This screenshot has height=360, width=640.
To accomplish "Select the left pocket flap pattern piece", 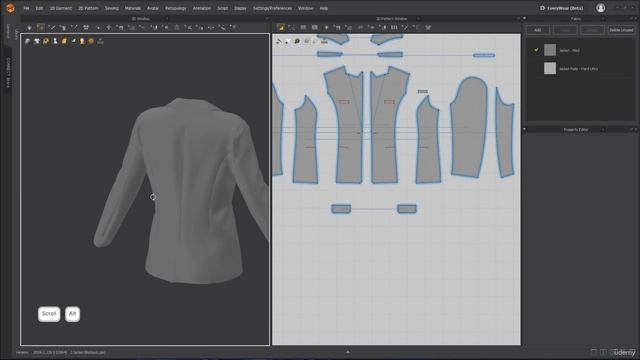I will pos(341,209).
